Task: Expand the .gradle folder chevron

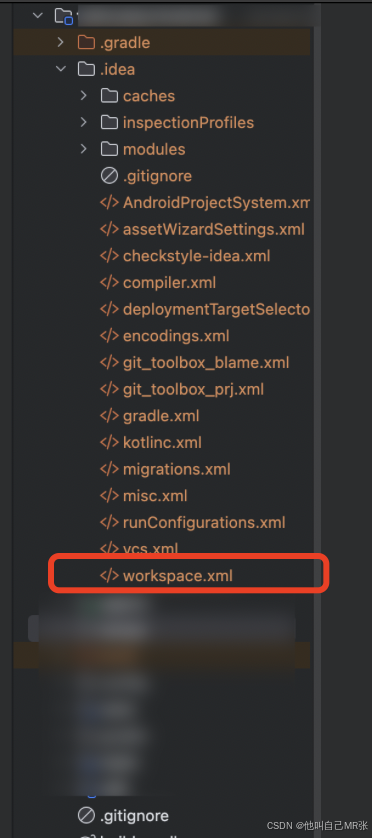Action: coord(61,42)
